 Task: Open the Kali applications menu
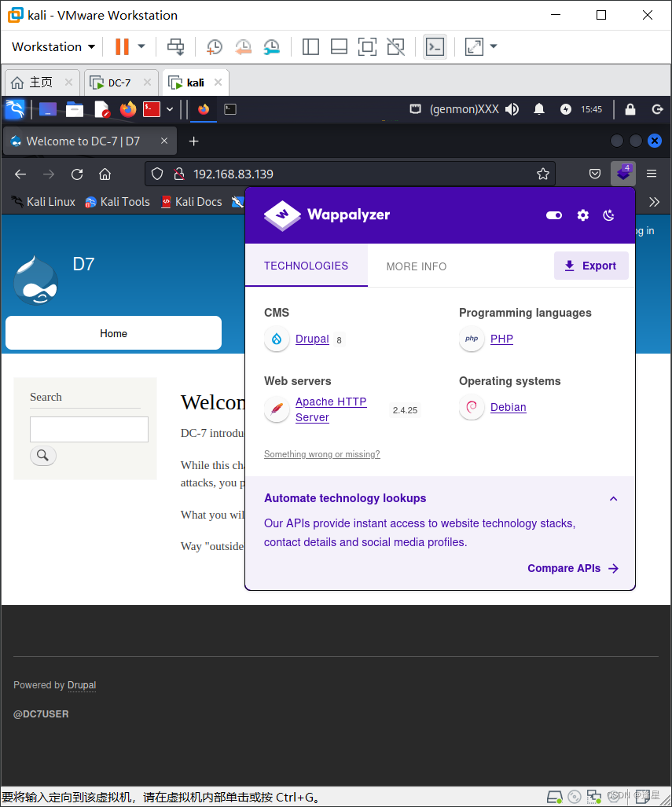pos(15,109)
